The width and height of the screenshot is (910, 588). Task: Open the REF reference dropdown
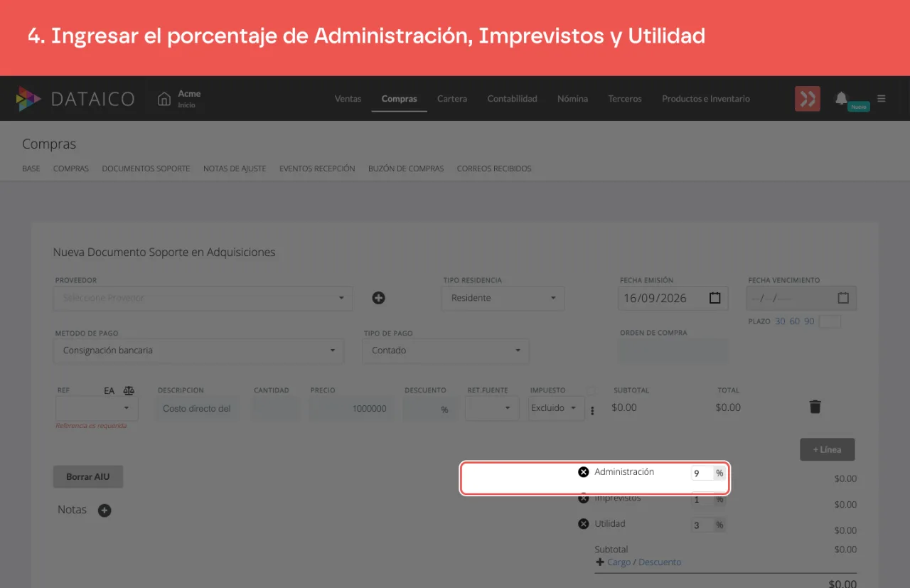97,408
